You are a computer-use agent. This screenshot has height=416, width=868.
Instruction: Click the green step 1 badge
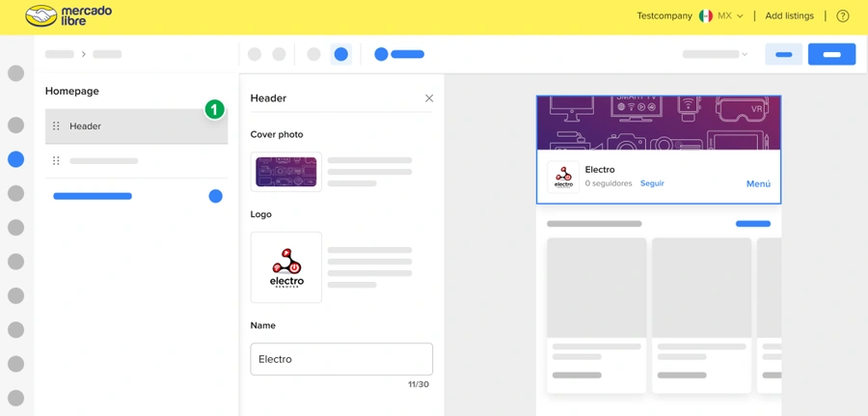point(215,109)
